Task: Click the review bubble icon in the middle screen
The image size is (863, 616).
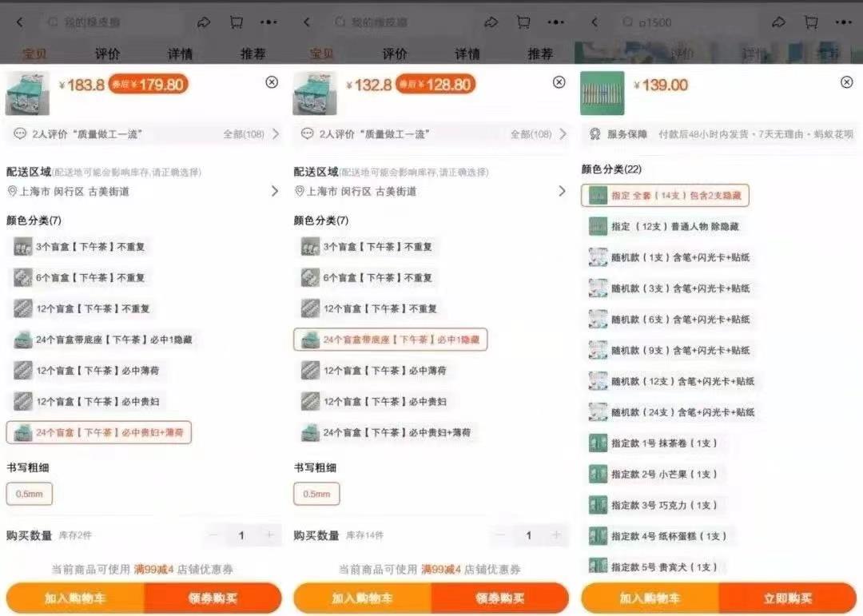Action: coord(307,134)
